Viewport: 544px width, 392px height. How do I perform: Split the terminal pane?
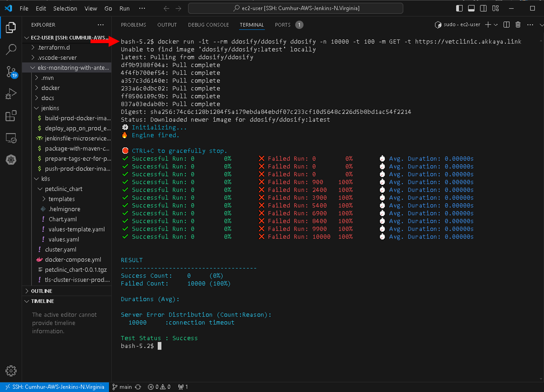click(506, 25)
